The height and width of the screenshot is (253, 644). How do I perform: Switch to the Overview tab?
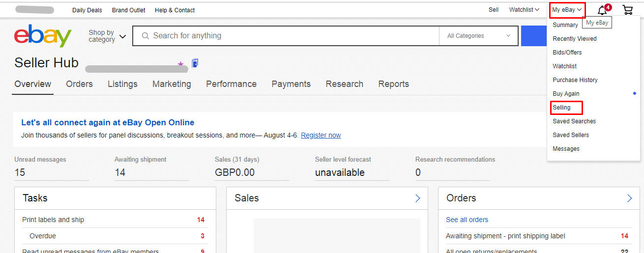pos(33,84)
